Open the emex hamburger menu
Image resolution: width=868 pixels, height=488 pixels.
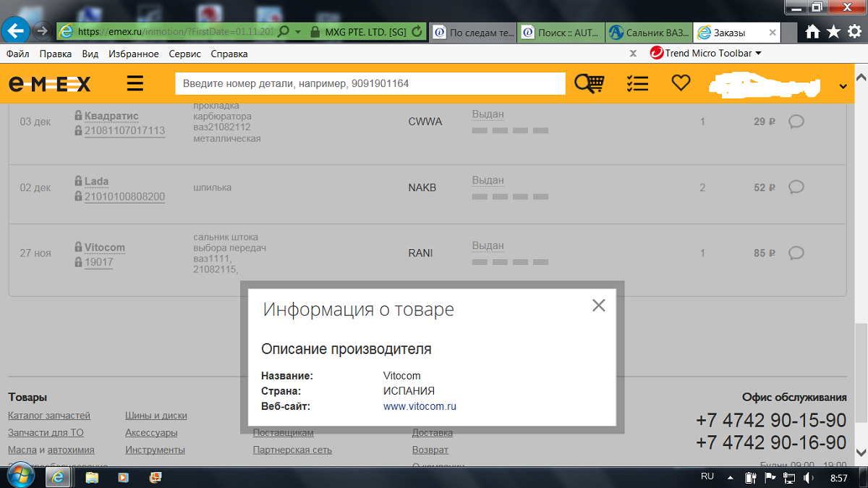pyautogui.click(x=135, y=84)
